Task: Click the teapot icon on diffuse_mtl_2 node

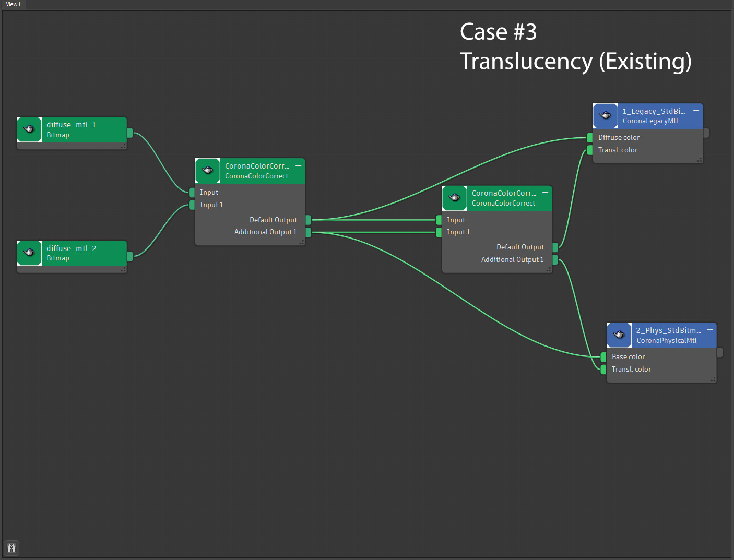Action: pyautogui.click(x=29, y=253)
